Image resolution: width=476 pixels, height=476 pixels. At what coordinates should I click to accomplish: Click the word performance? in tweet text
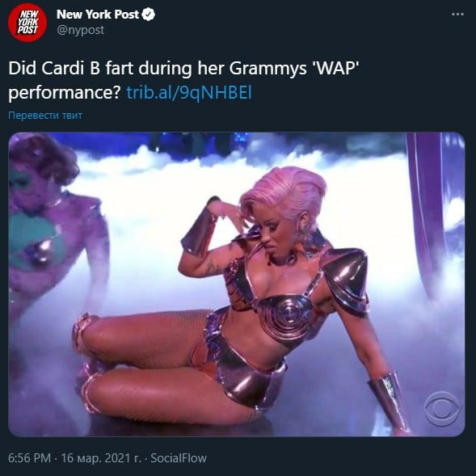(x=65, y=93)
